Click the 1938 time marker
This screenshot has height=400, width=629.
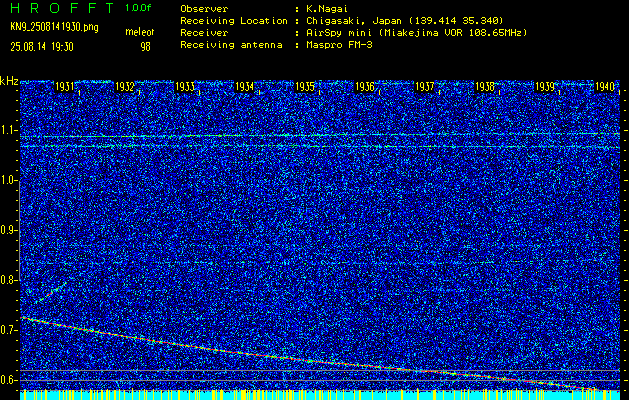[x=485, y=87]
